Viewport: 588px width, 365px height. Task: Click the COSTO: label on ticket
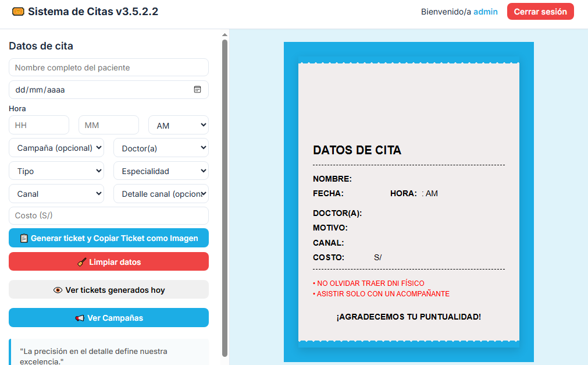[x=329, y=257]
